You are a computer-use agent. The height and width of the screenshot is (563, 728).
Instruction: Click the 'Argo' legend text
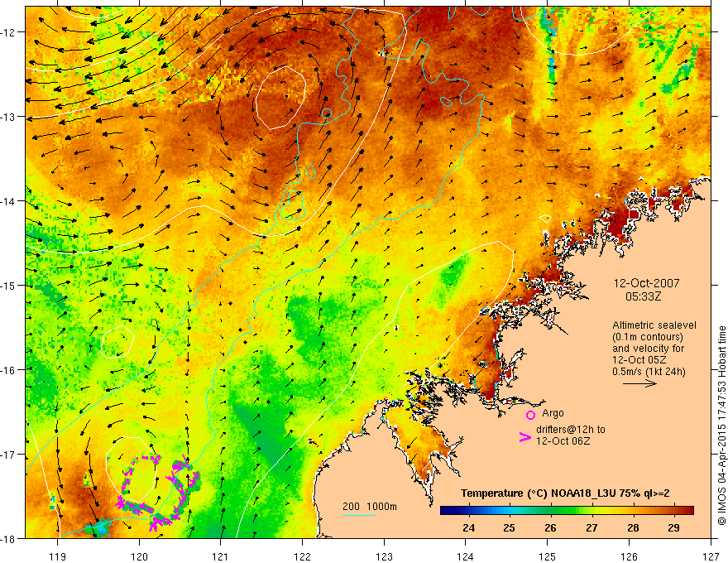point(553,413)
